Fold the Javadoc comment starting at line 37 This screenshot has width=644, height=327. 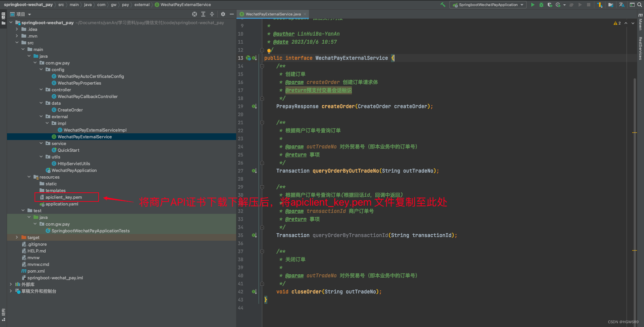tap(262, 251)
